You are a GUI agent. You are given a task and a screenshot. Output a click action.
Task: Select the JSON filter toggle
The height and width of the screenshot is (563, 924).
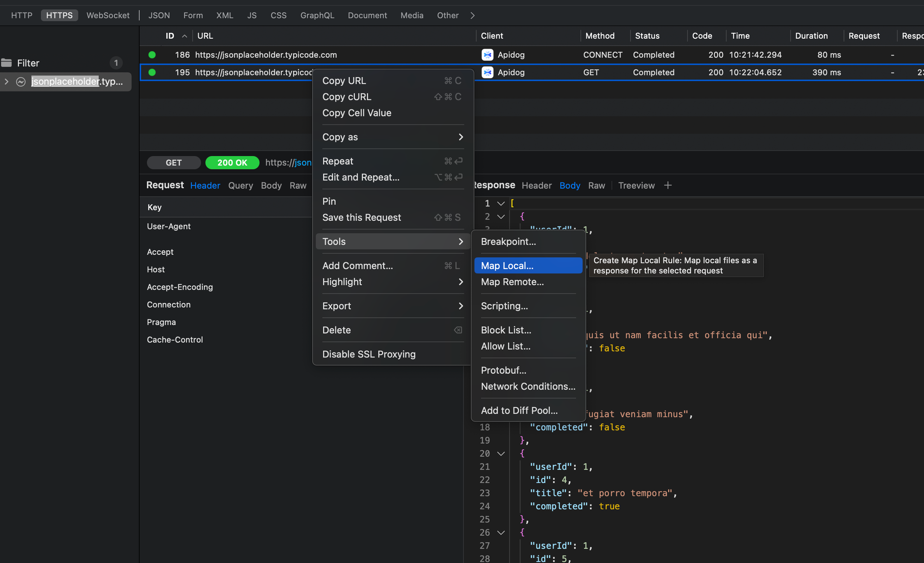pos(159,15)
